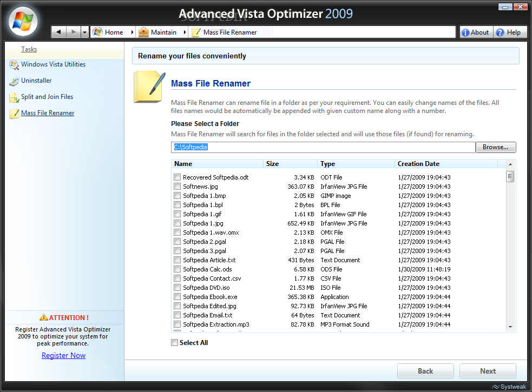This screenshot has width=532, height=392.
Task: Check Softpedia 1.gif file checkbox
Action: click(177, 214)
